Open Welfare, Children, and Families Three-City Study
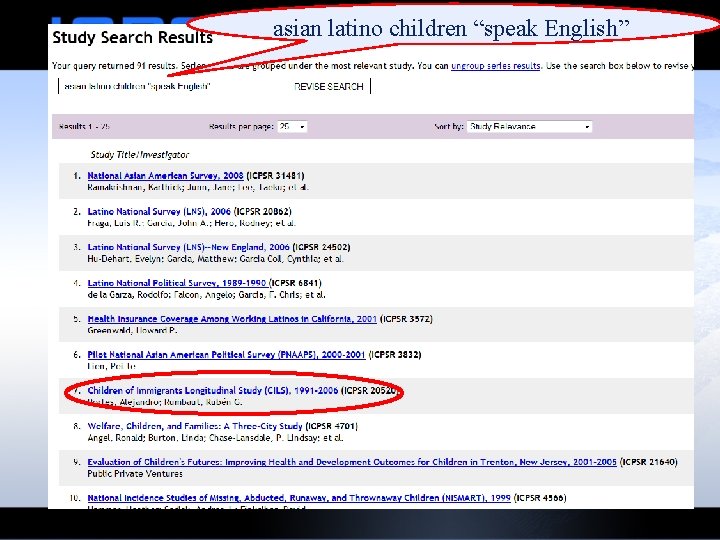This screenshot has height=540, width=720. click(x=195, y=426)
